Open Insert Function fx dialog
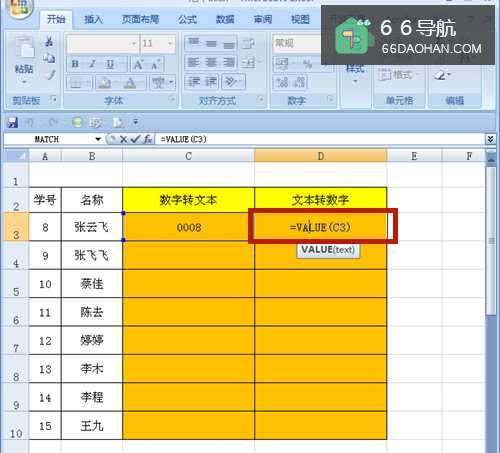 coord(148,139)
